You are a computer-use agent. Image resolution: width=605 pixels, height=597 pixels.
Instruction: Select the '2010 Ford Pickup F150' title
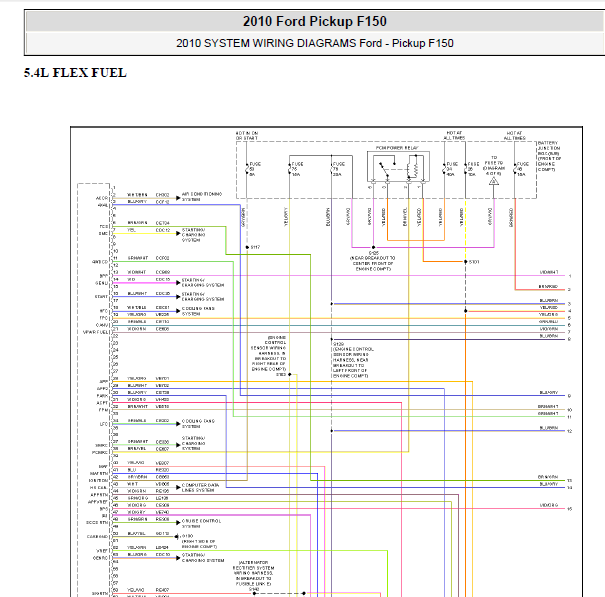[x=314, y=21]
